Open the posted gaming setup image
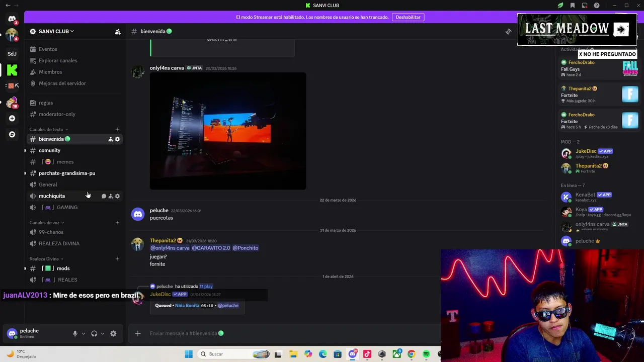This screenshot has height=362, width=644. [x=228, y=131]
